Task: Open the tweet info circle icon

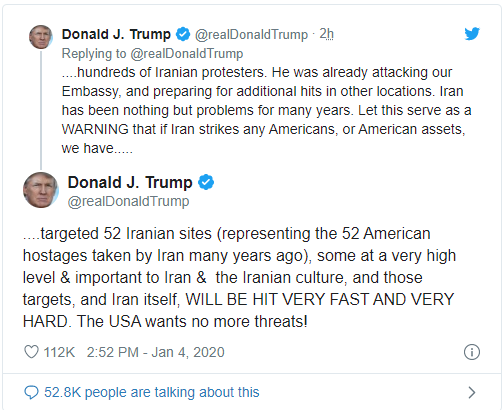Action: tap(472, 352)
